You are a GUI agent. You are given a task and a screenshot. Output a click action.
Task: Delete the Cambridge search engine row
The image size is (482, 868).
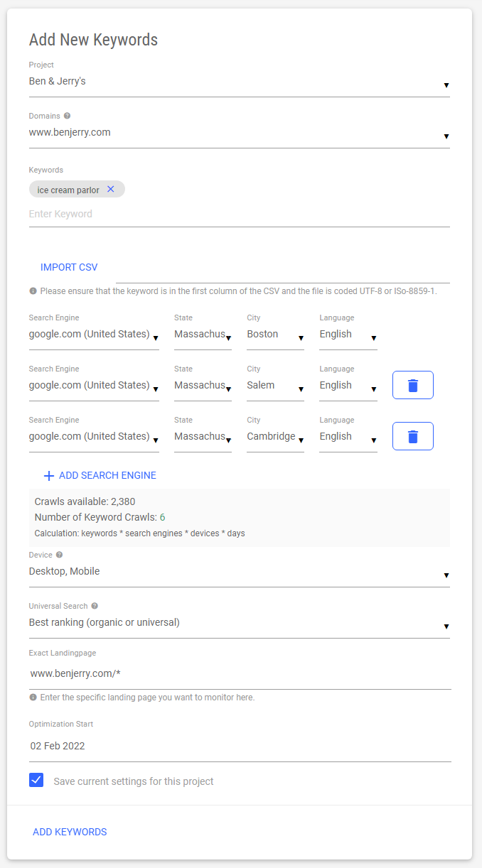(413, 436)
